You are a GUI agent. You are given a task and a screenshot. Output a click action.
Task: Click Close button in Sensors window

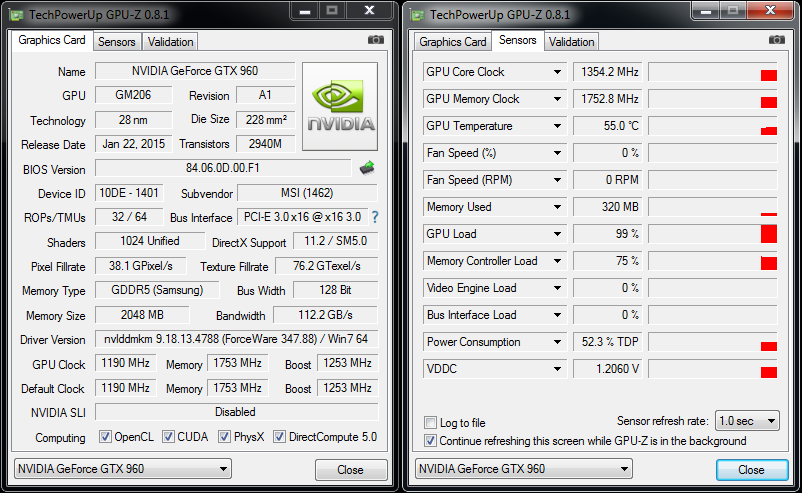coord(752,469)
